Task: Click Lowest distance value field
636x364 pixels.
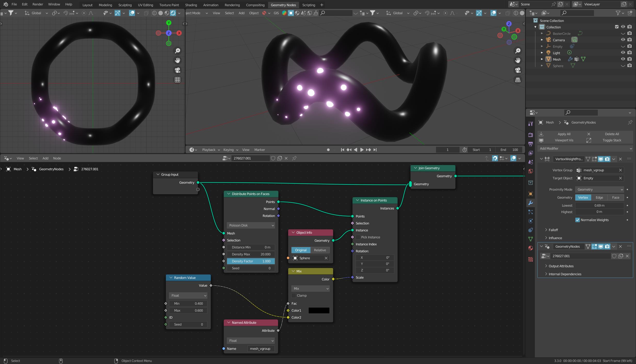Action: pyautogui.click(x=599, y=205)
